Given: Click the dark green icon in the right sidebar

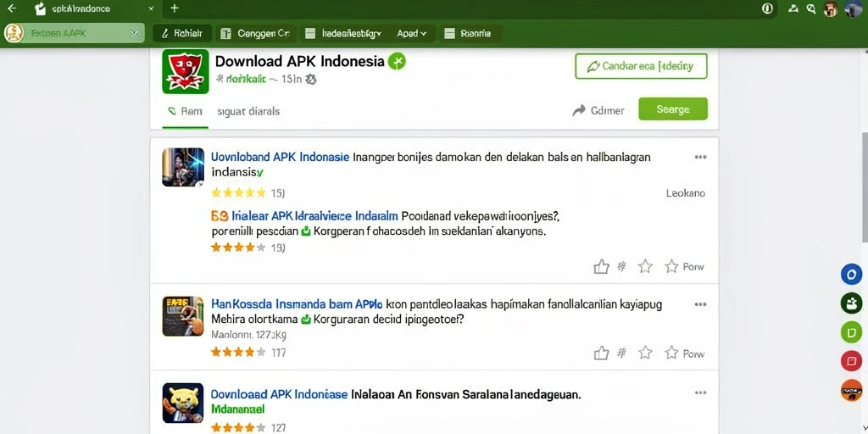Looking at the screenshot, I should [x=851, y=303].
